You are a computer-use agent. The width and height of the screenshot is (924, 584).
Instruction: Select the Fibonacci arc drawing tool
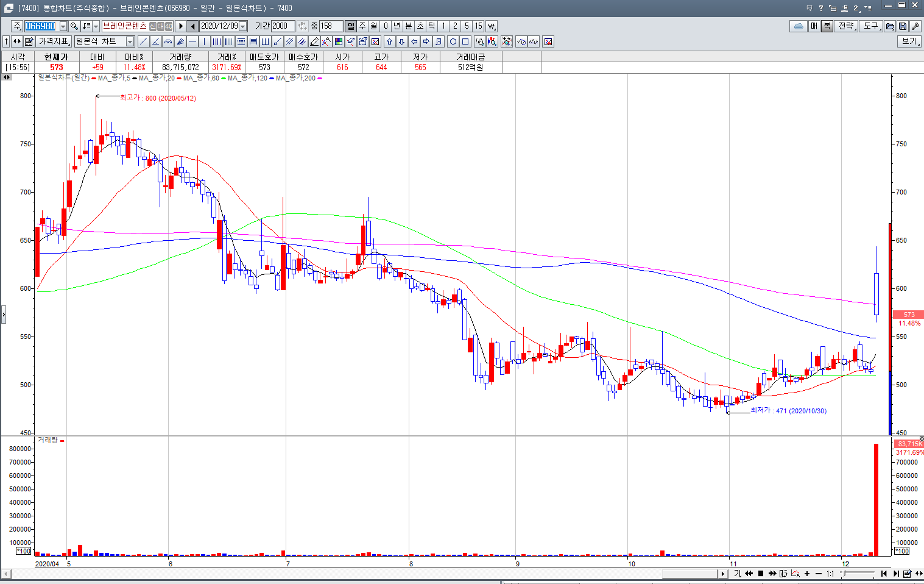point(168,41)
